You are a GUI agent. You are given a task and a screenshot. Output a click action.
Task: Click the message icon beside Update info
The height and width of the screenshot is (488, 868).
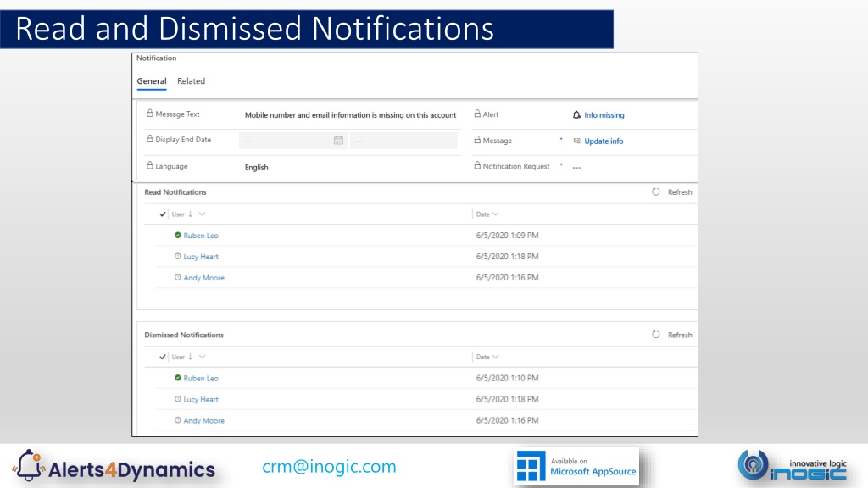576,141
